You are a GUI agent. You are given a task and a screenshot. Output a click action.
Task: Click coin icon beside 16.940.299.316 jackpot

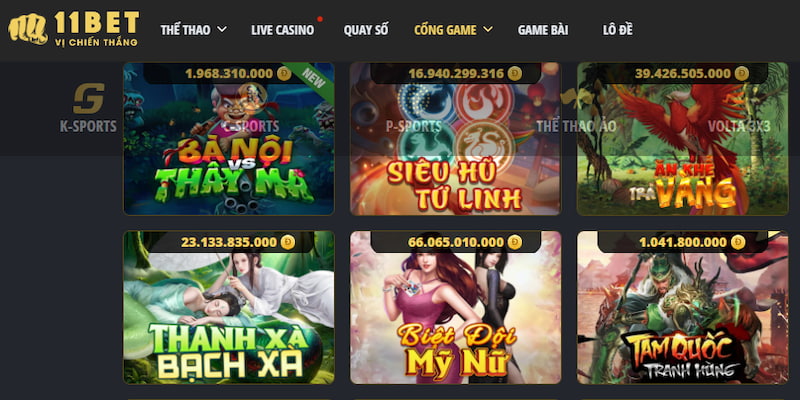tap(515, 74)
